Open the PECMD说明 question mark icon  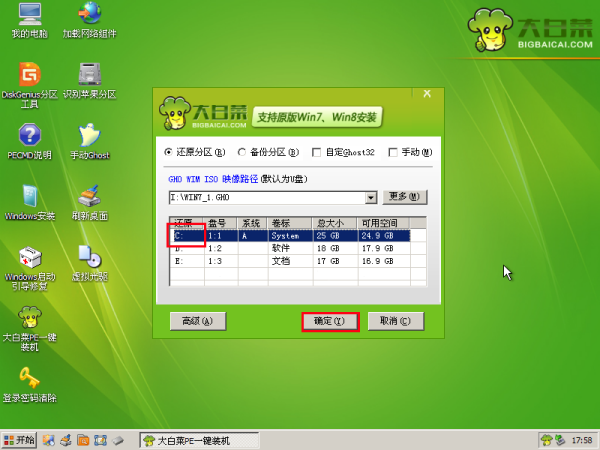click(29, 135)
